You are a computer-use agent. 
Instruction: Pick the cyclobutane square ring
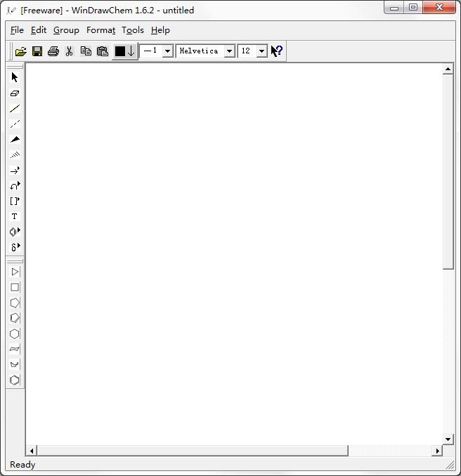(15, 287)
